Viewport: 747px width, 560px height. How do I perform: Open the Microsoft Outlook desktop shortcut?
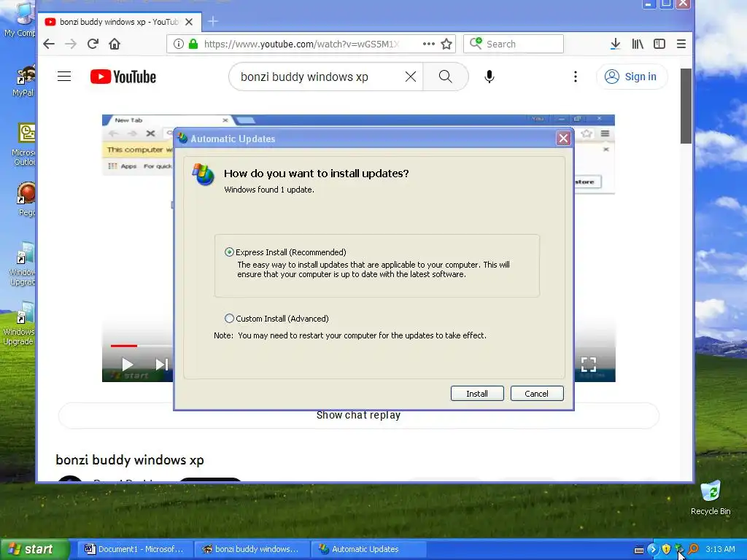coord(24,144)
